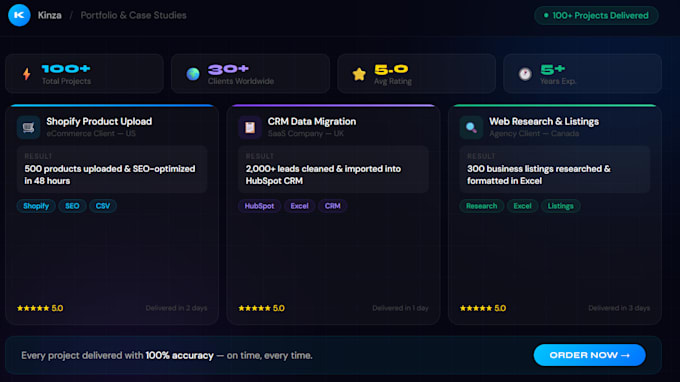Click the 30+ Clients Worldwide stat
Viewport: 680px width, 382px height.
[251, 74]
